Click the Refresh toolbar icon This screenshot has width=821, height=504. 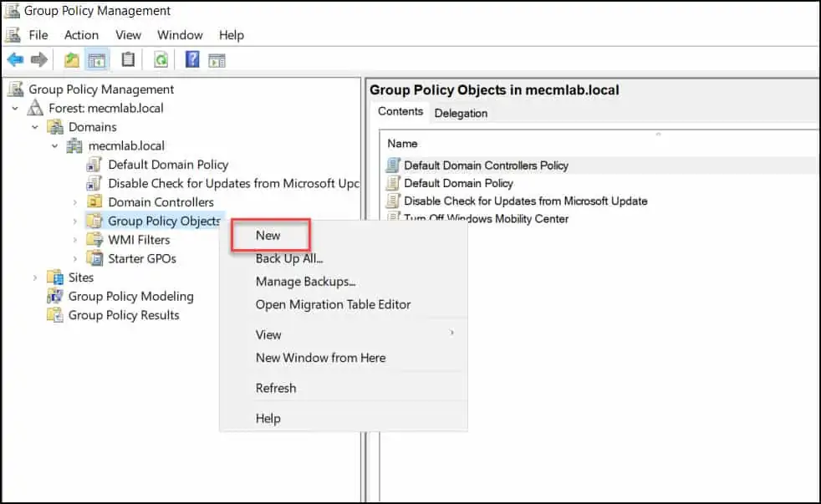point(161,60)
